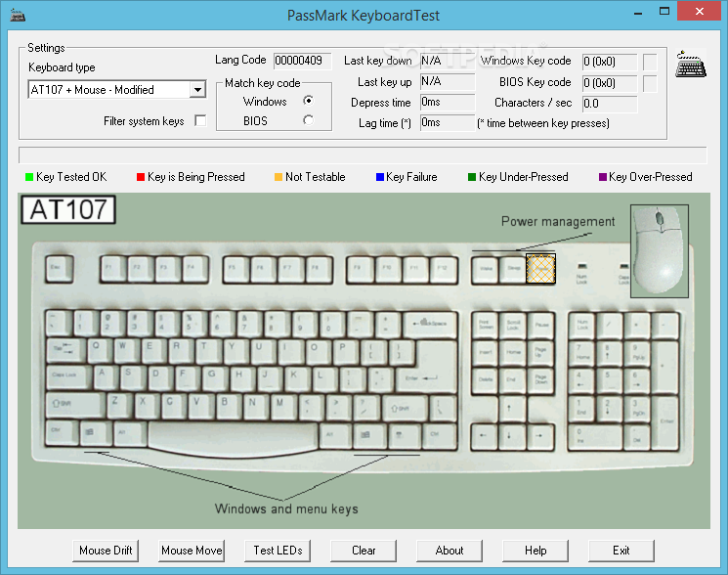Screen dimensions: 728x575
Task: Click the Mouse Move button
Action: tap(192, 551)
